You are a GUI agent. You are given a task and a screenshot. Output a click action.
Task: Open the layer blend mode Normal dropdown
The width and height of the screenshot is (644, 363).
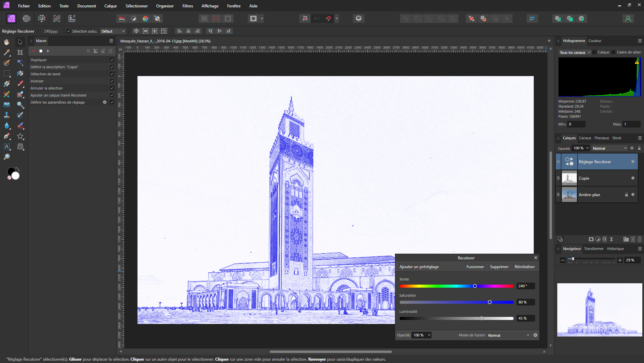point(609,148)
